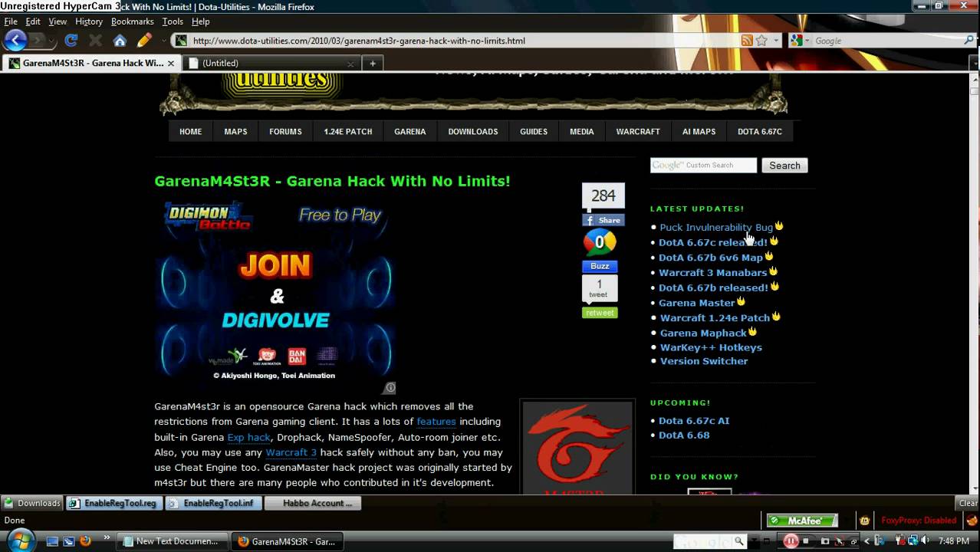
Task: Click the pencil edit toolbar icon
Action: 143,40
